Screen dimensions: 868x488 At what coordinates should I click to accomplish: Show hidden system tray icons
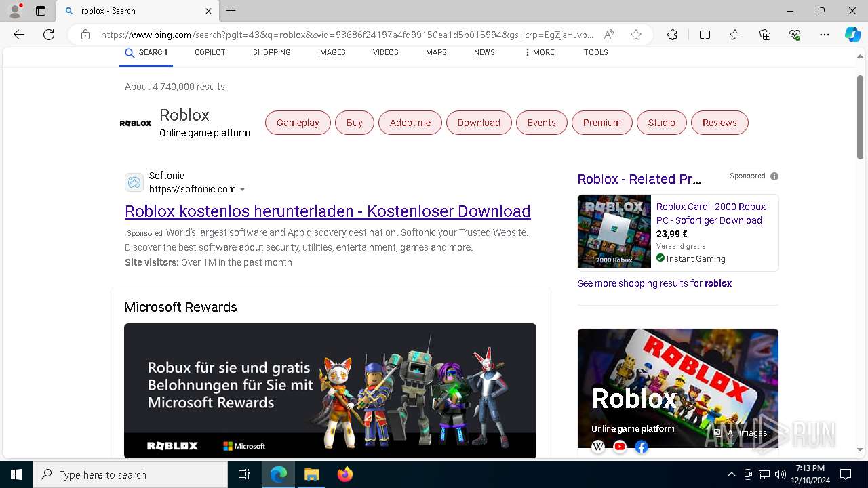[731, 474]
